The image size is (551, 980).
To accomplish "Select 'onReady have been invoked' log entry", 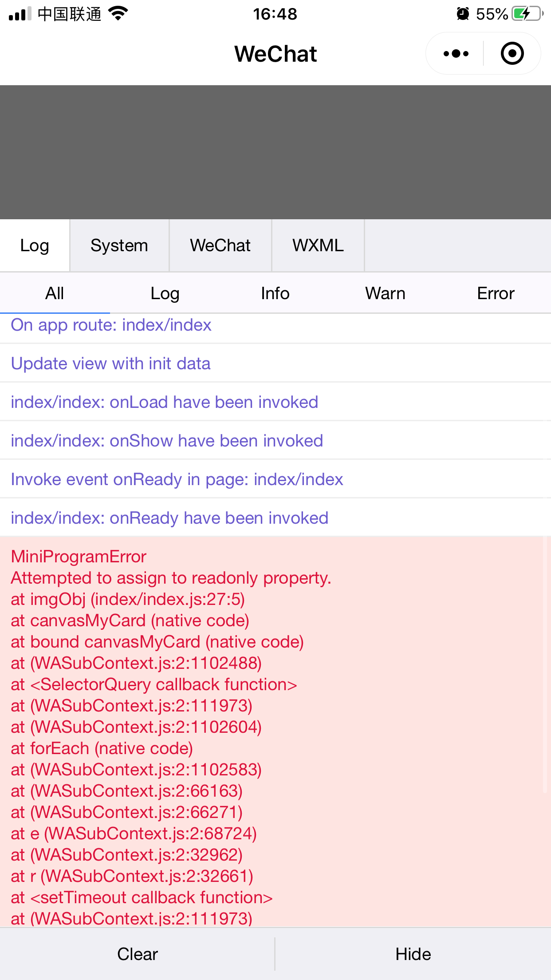I will pos(275,518).
